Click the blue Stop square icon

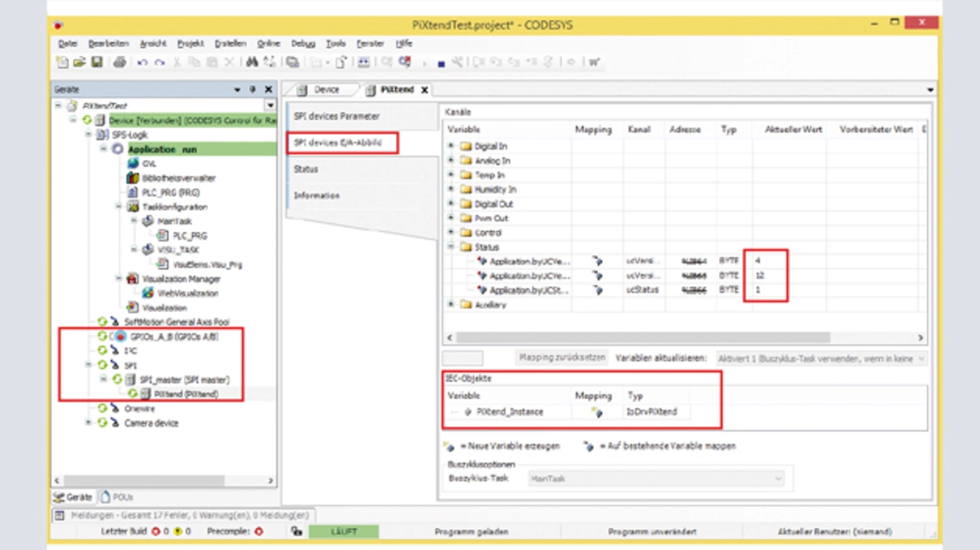(442, 63)
